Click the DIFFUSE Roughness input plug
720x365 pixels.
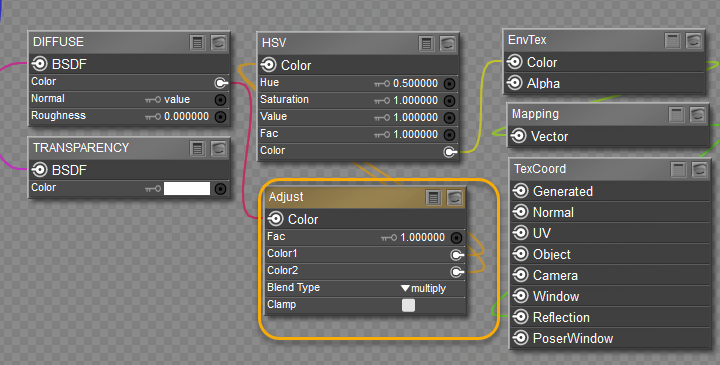point(220,117)
